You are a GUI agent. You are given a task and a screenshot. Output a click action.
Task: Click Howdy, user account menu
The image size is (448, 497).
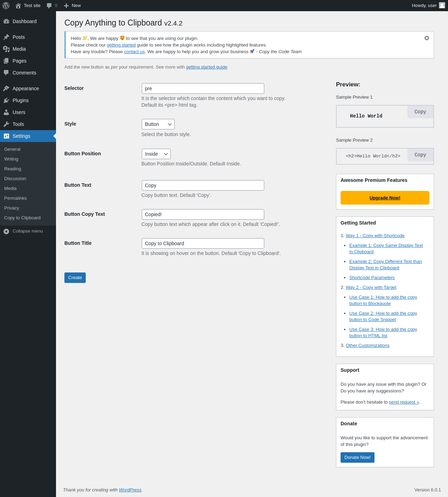(428, 6)
